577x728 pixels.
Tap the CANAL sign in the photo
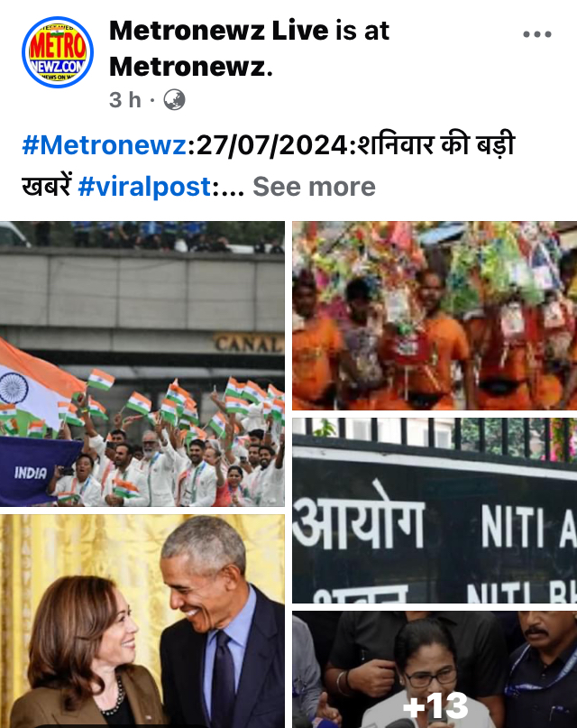tap(249, 344)
